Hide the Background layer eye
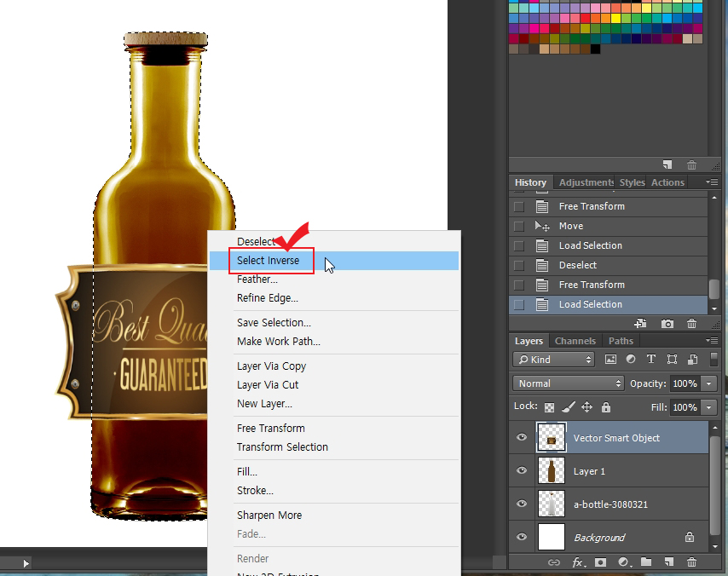The width and height of the screenshot is (728, 576). [x=522, y=537]
